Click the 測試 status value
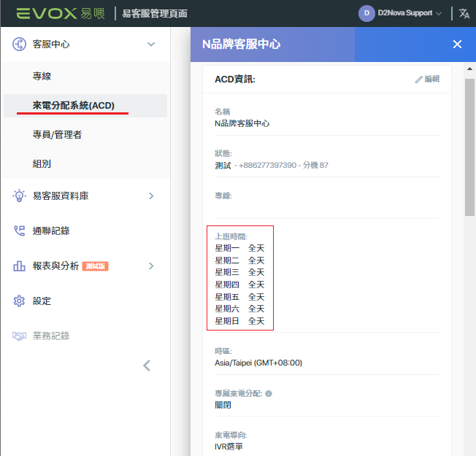The image size is (476, 456). coord(223,166)
